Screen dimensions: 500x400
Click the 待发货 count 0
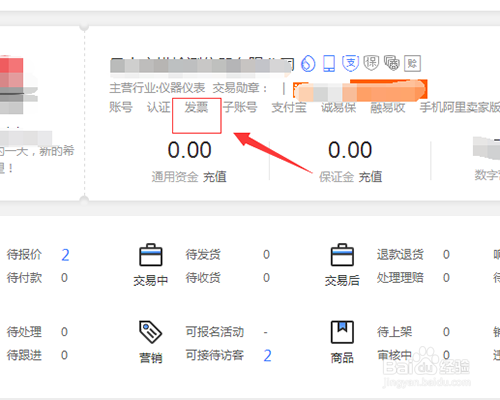266,255
